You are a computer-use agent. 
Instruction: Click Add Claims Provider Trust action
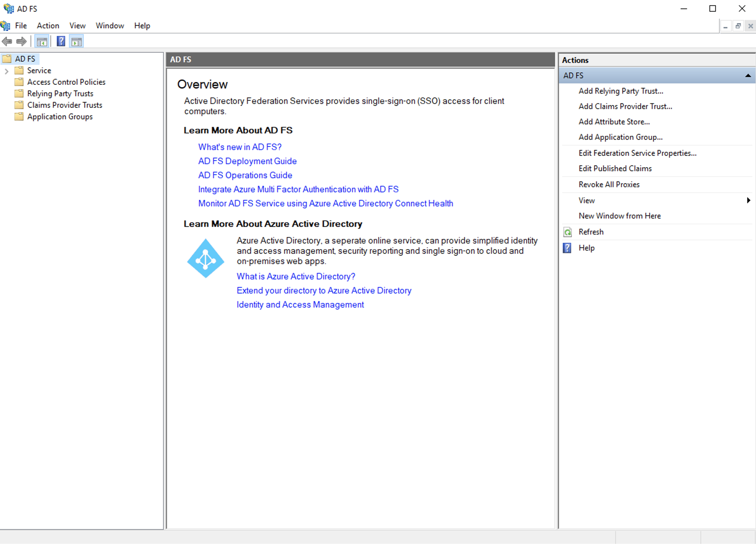625,106
